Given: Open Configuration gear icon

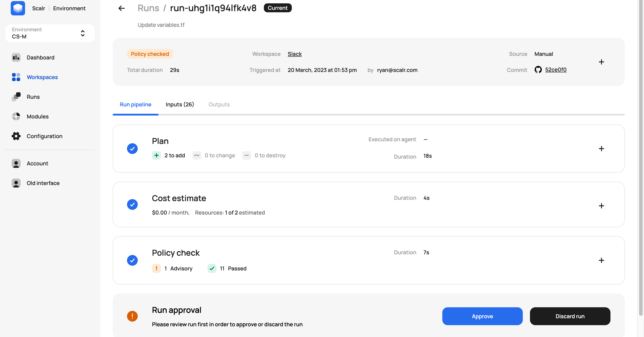Looking at the screenshot, I should click(x=16, y=136).
